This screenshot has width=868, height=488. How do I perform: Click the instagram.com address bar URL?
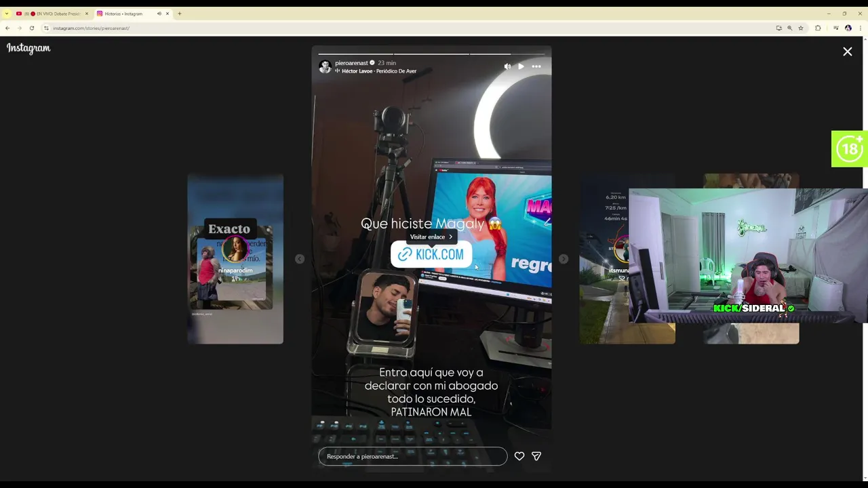(91, 28)
